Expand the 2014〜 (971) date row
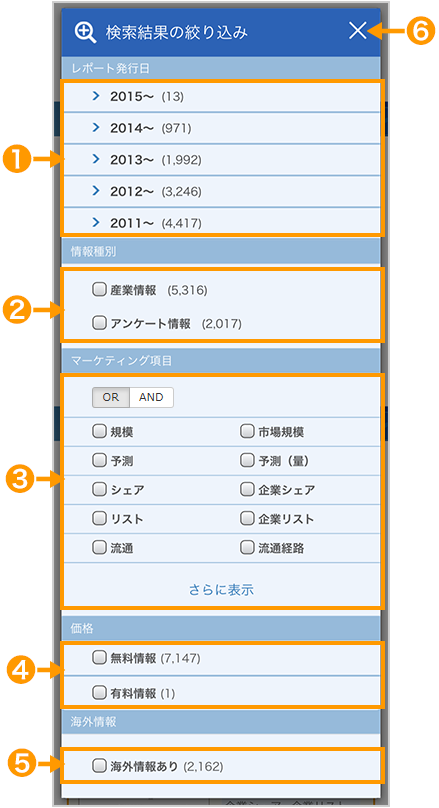 pyautogui.click(x=222, y=128)
